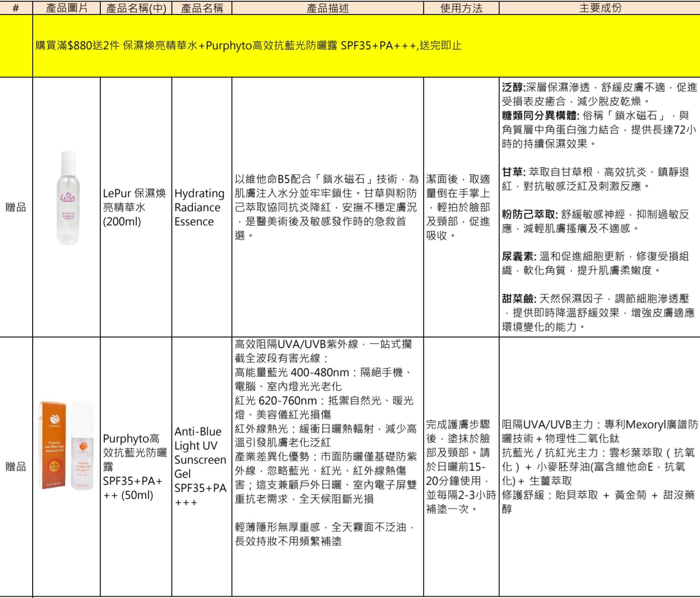Select the description starting '以維他命B5配合'
Image resolution: width=700 pixels, height=598 pixels.
pyautogui.click(x=328, y=207)
